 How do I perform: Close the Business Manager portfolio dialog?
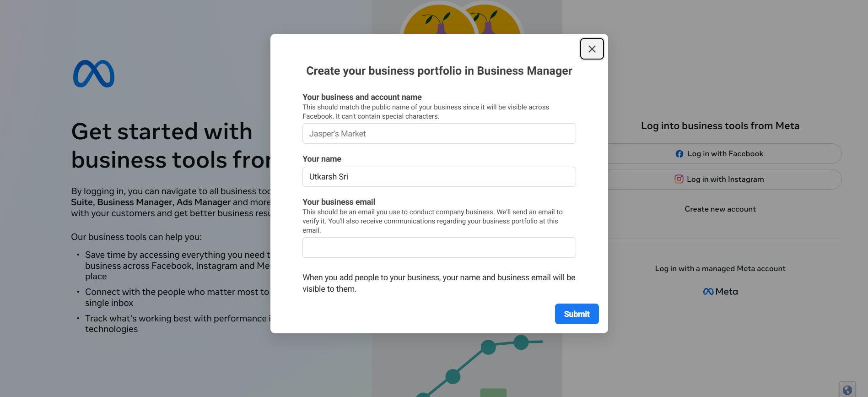pyautogui.click(x=592, y=49)
